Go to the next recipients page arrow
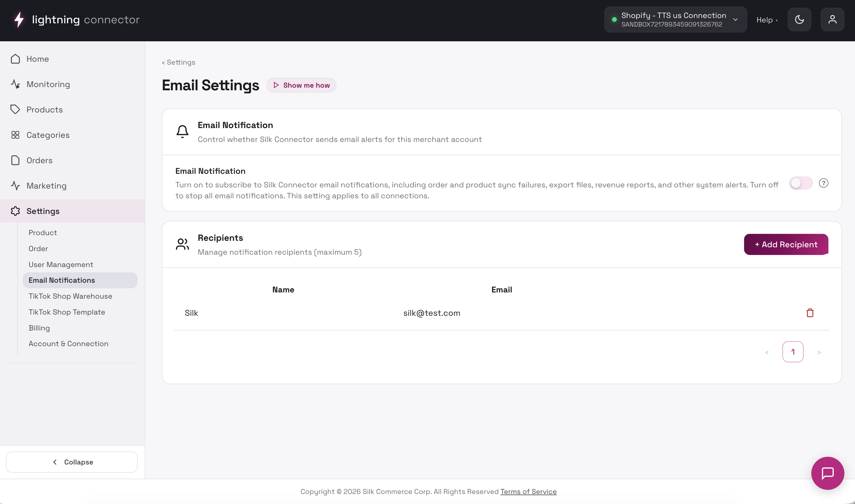Image resolution: width=855 pixels, height=504 pixels. pos(819,352)
